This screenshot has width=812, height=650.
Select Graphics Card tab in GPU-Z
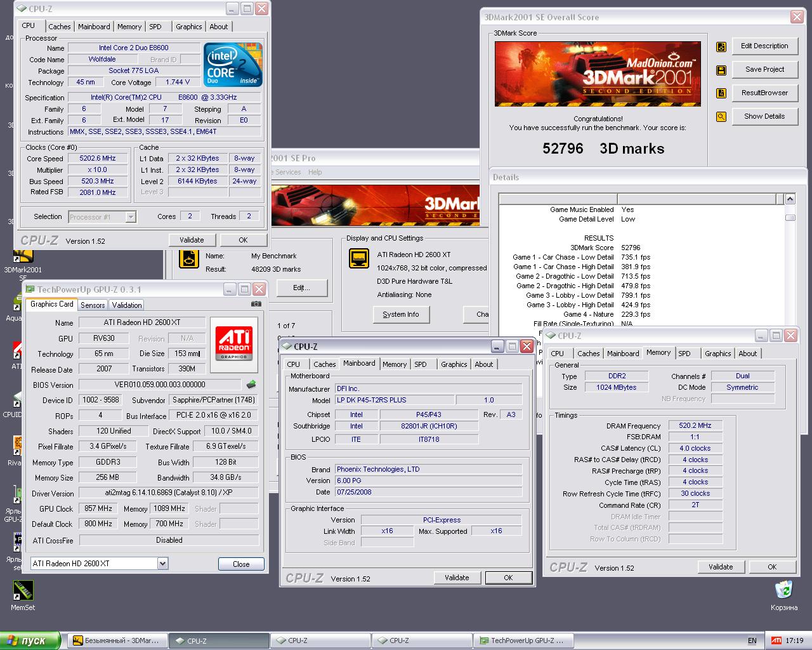[x=52, y=304]
